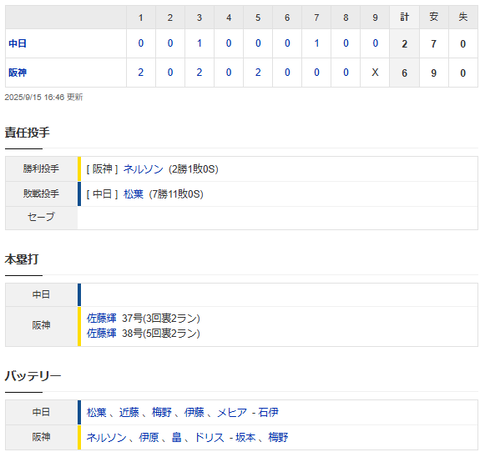Open 近藤 in 中日 battery list
The image size is (480, 452).
[x=129, y=412]
